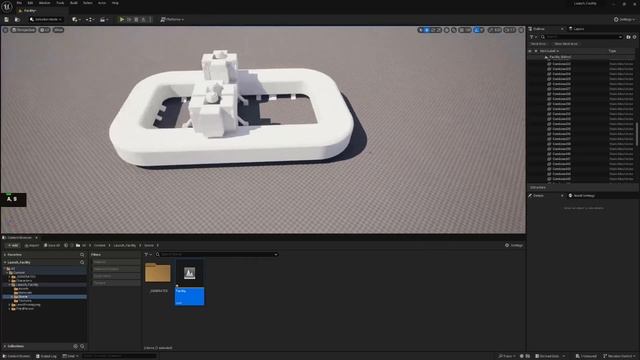Screen dimensions: 640x360
Task: Select the viewport select-objects tool
Action: tap(421, 30)
